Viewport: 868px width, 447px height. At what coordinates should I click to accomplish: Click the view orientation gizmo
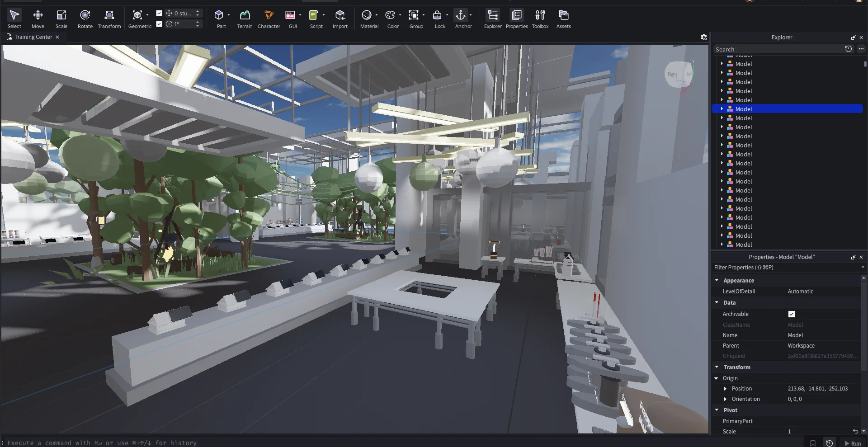(x=679, y=75)
